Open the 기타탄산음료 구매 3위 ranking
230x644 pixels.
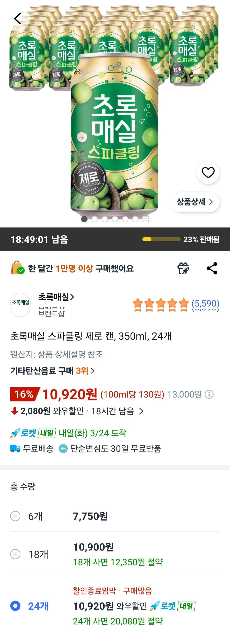52,371
